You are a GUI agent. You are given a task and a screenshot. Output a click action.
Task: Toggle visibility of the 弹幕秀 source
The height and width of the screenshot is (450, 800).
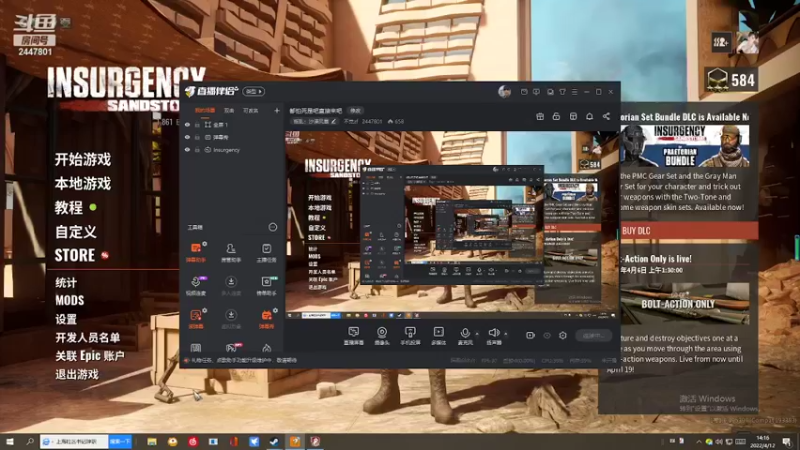point(187,137)
